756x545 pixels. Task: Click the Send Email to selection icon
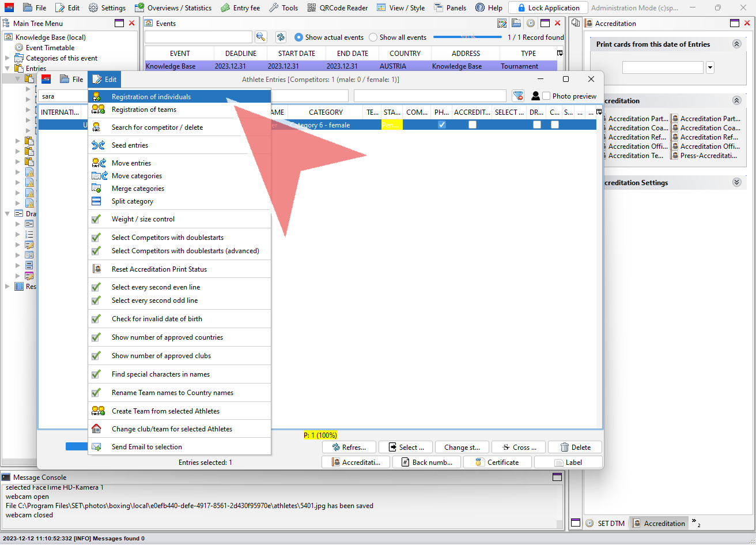click(97, 447)
